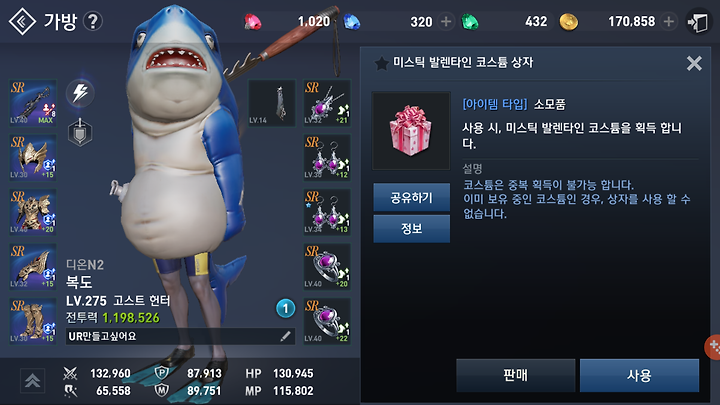Image resolution: width=720 pixels, height=405 pixels.
Task: Close the item detail panel
Action: tap(694, 63)
